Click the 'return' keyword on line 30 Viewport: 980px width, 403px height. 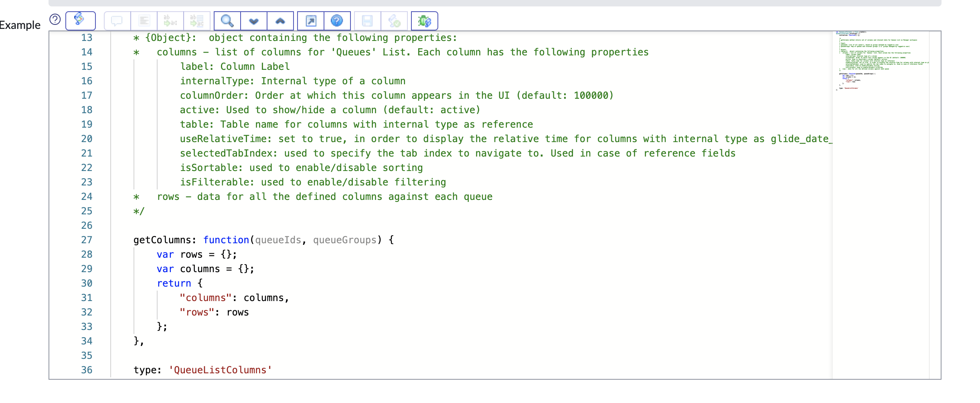click(174, 283)
